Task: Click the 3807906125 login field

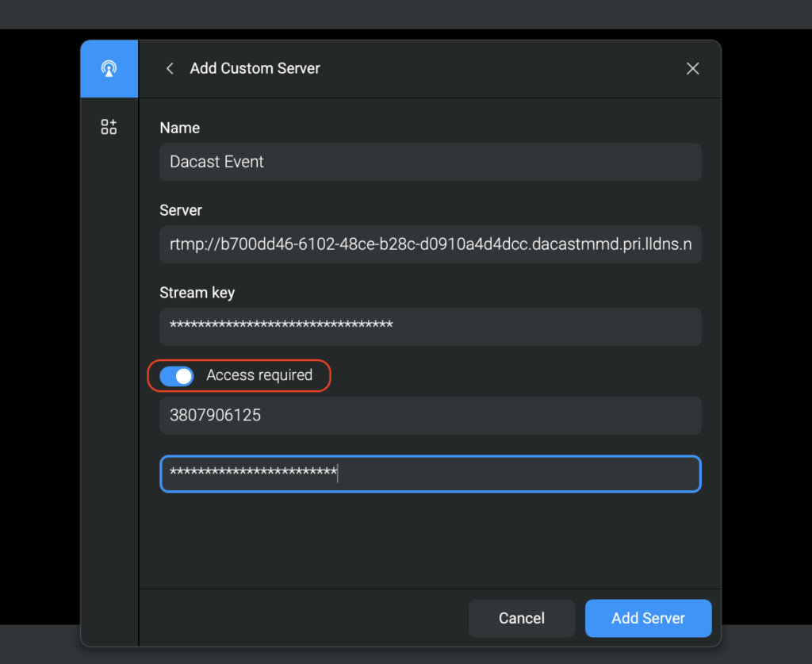Action: [430, 415]
